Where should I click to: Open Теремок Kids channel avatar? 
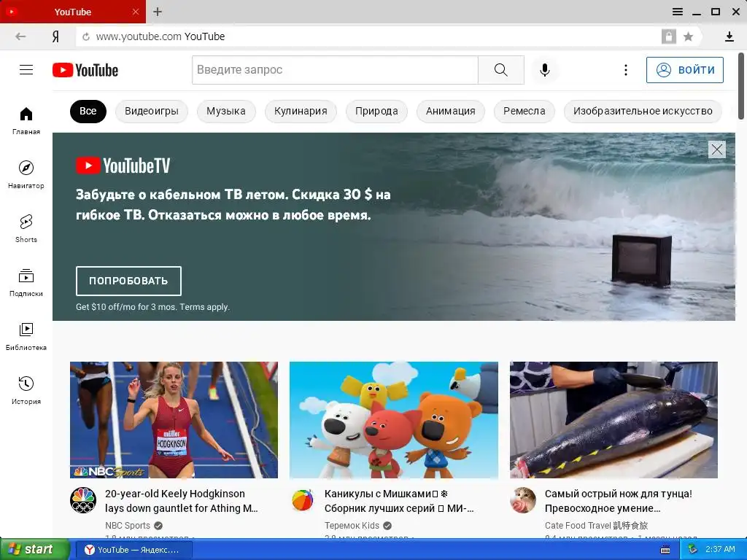point(303,500)
